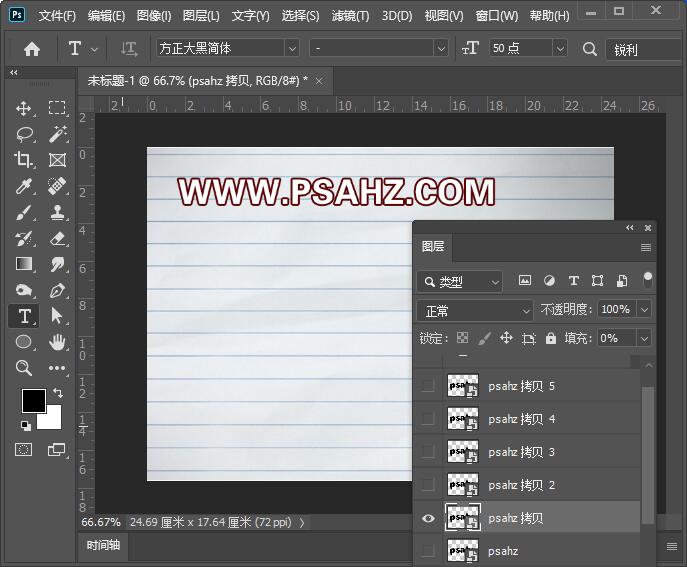Toggle text orientation in options bar
Viewport: 687px width, 567px height.
129,49
